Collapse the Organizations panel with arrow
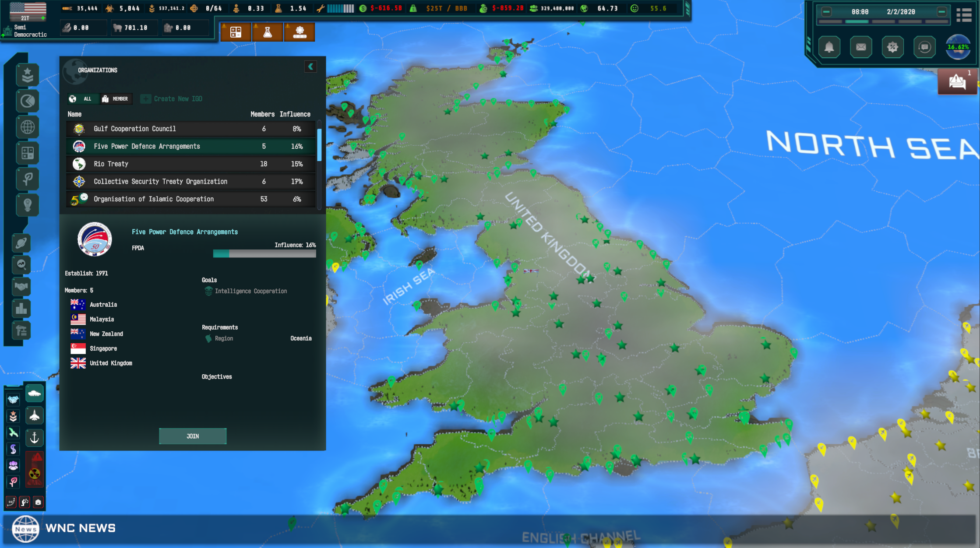This screenshot has width=980, height=548. pyautogui.click(x=310, y=67)
